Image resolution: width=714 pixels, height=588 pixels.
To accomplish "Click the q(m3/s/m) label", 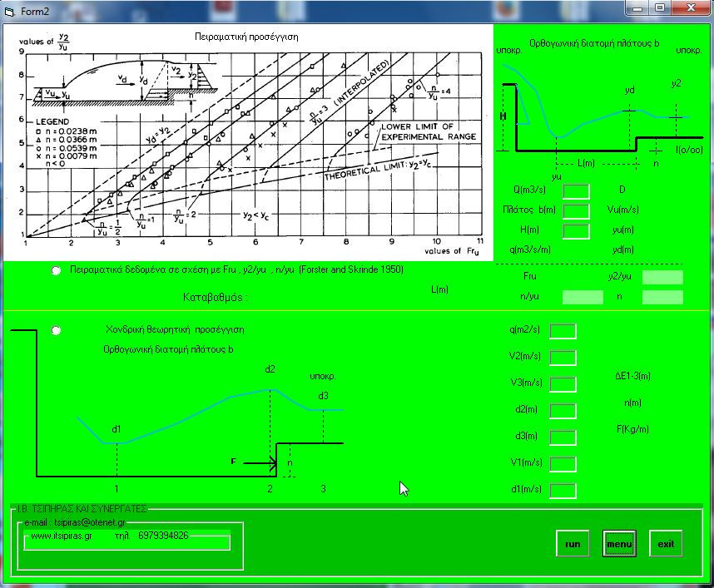I will point(530,250).
